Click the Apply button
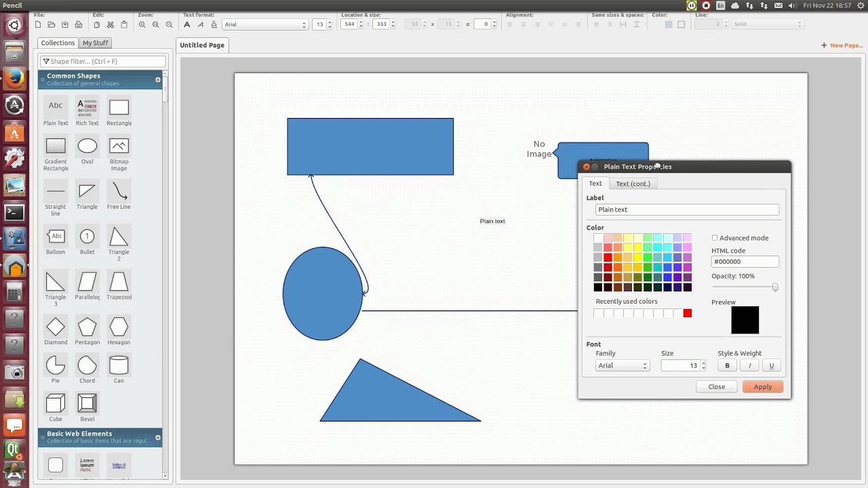The height and width of the screenshot is (488, 868). coord(763,387)
